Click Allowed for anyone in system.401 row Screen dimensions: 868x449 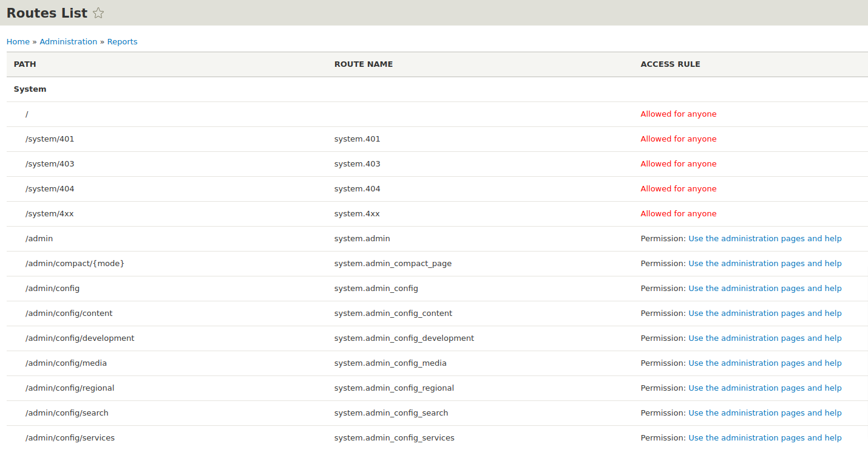[678, 139]
